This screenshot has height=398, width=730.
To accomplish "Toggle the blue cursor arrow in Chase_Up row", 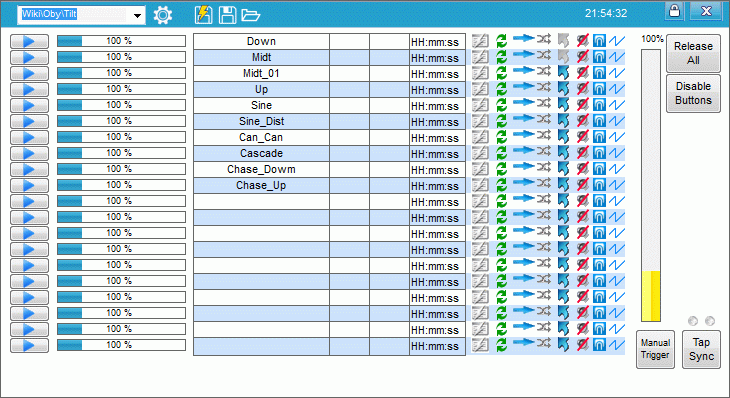I will tap(563, 185).
